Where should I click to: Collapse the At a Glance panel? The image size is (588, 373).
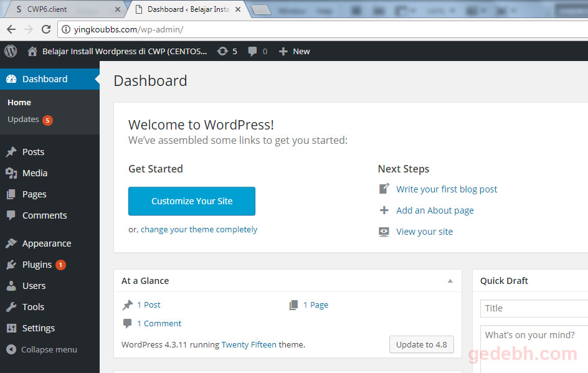450,281
